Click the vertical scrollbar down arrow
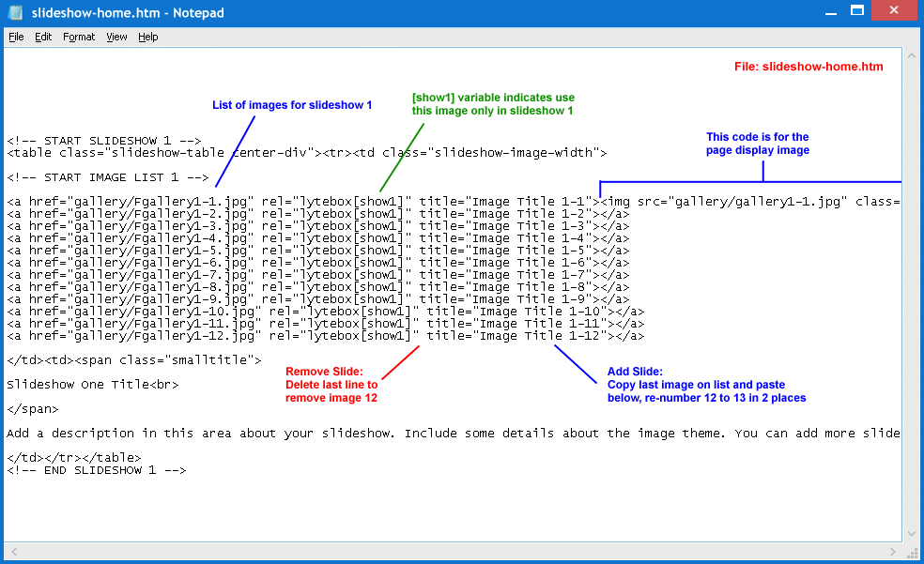 (x=910, y=533)
